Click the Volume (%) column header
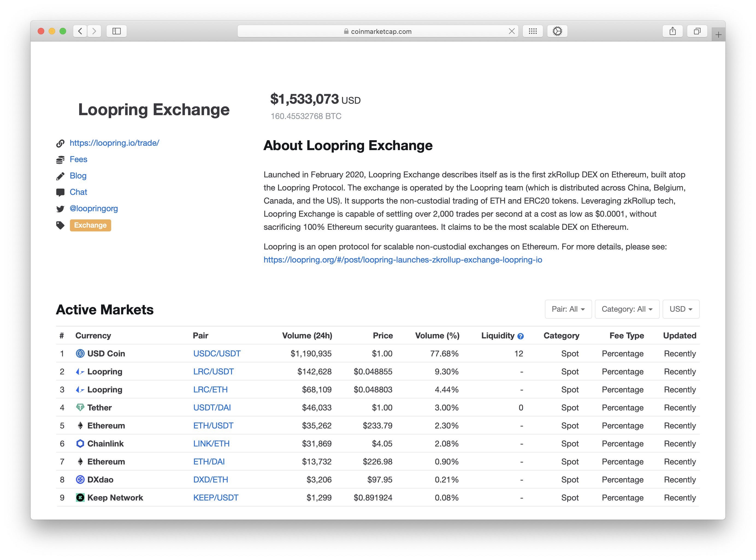Viewport: 756px width, 560px height. [437, 336]
